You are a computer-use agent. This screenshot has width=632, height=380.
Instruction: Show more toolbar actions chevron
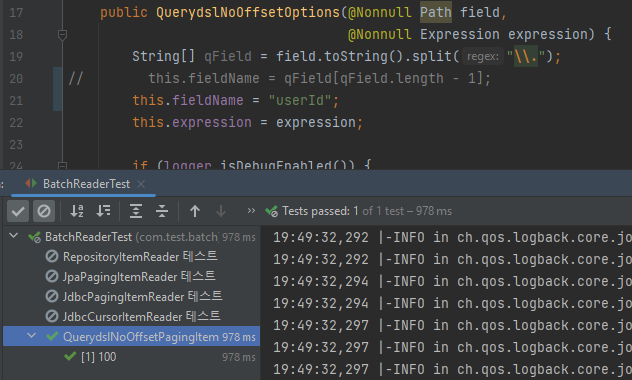[x=251, y=211]
